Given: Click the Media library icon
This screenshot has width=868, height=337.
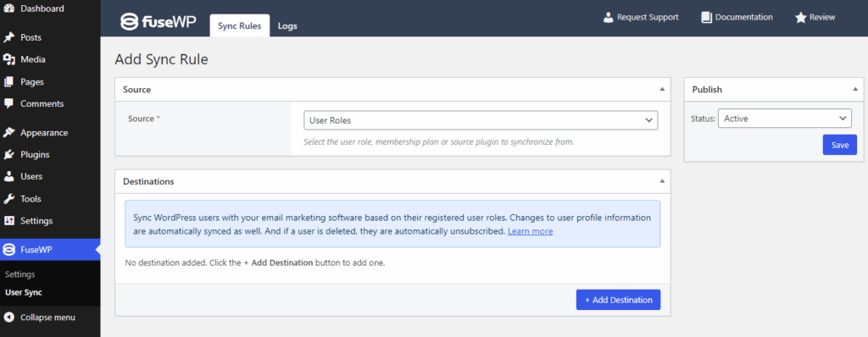Looking at the screenshot, I should click(8, 60).
